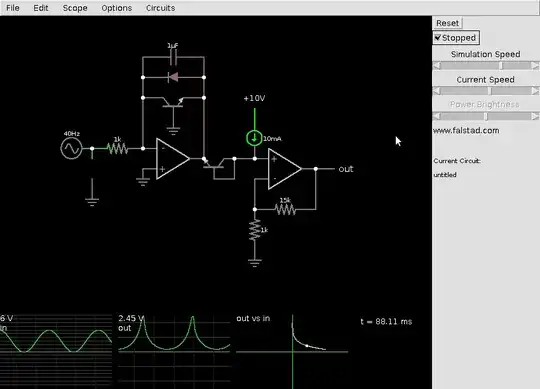Viewport: 540px width, 389px height.
Task: Click the 10mA current source symbol
Action: point(255,138)
